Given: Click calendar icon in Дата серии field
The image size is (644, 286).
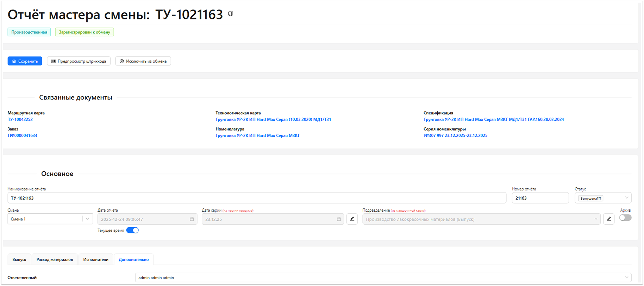Looking at the screenshot, I should 339,219.
